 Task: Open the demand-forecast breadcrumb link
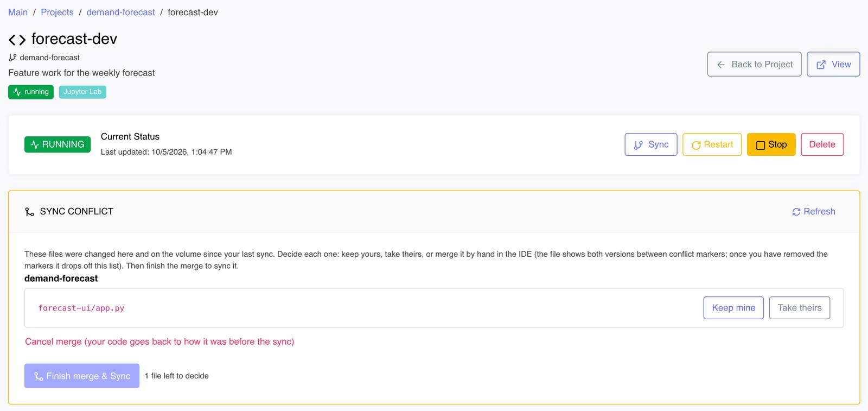tap(120, 12)
